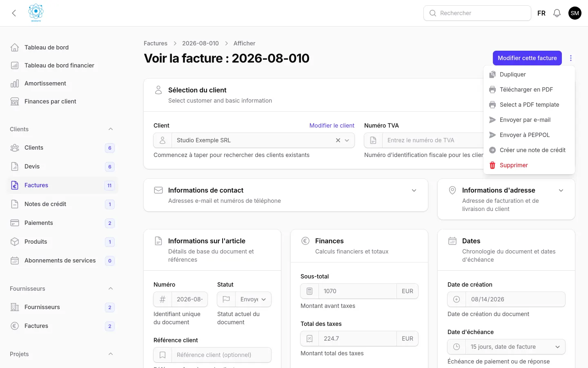Toggle the three-dot actions menu

coord(571,58)
